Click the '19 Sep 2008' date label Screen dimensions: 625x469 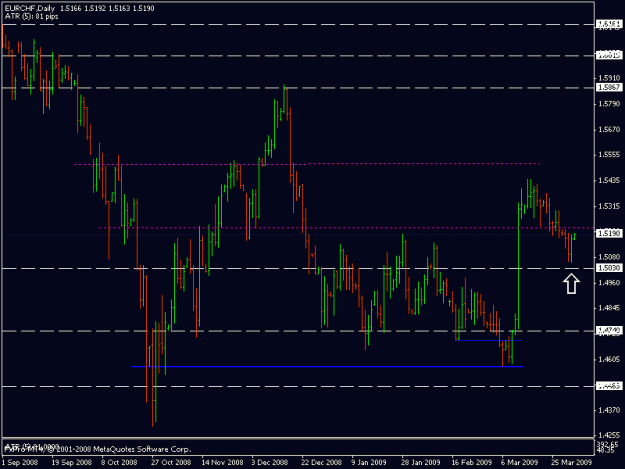(72, 462)
